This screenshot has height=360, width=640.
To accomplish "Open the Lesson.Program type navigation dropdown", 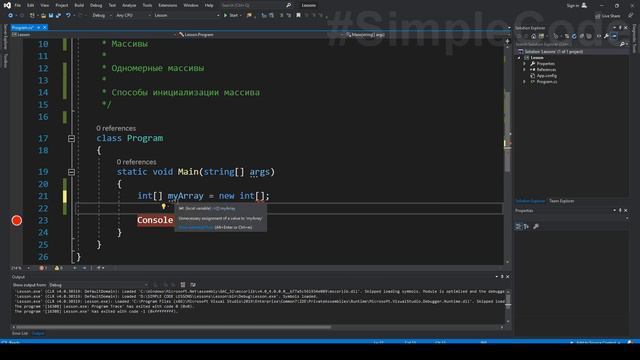I will click(260, 35).
